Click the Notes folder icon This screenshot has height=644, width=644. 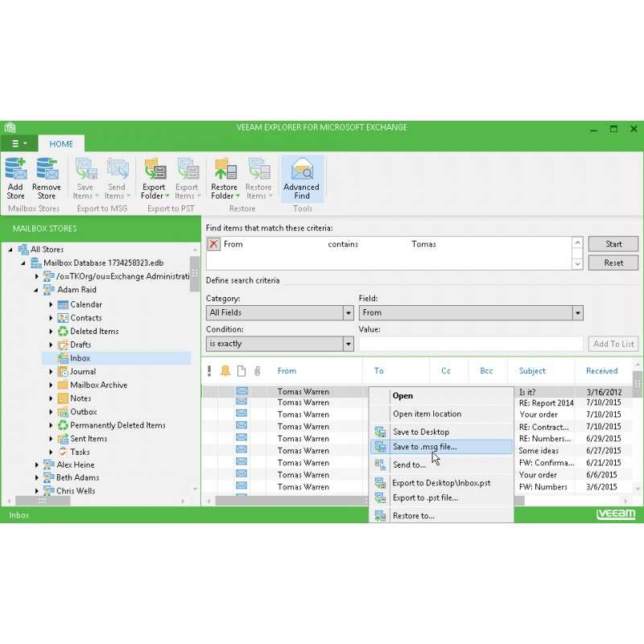click(63, 398)
